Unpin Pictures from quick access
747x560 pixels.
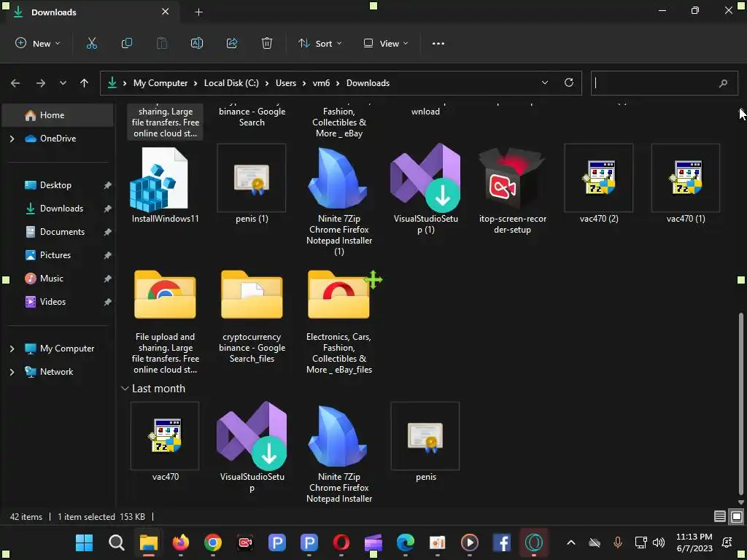pos(108,255)
